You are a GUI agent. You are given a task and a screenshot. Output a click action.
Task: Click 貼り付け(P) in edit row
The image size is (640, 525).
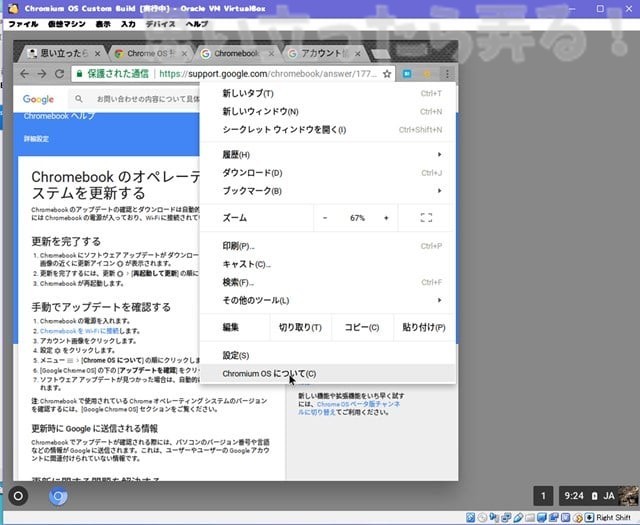[x=424, y=327]
